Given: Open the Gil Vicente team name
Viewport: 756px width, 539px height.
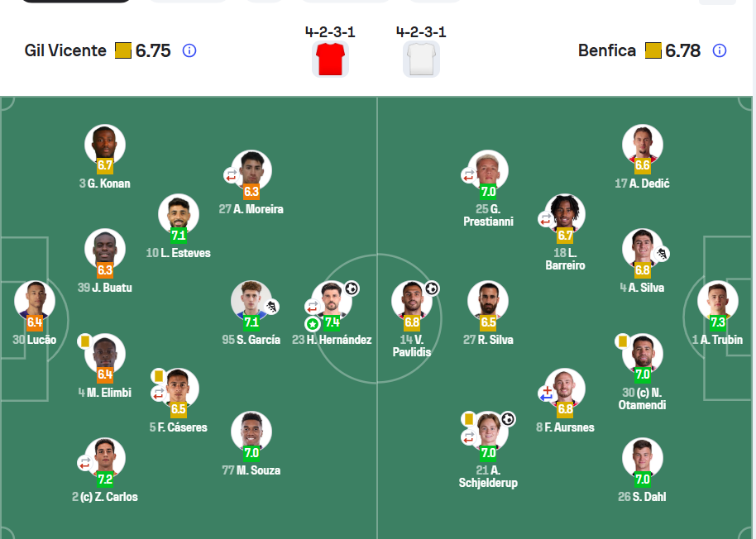Looking at the screenshot, I should pyautogui.click(x=65, y=50).
